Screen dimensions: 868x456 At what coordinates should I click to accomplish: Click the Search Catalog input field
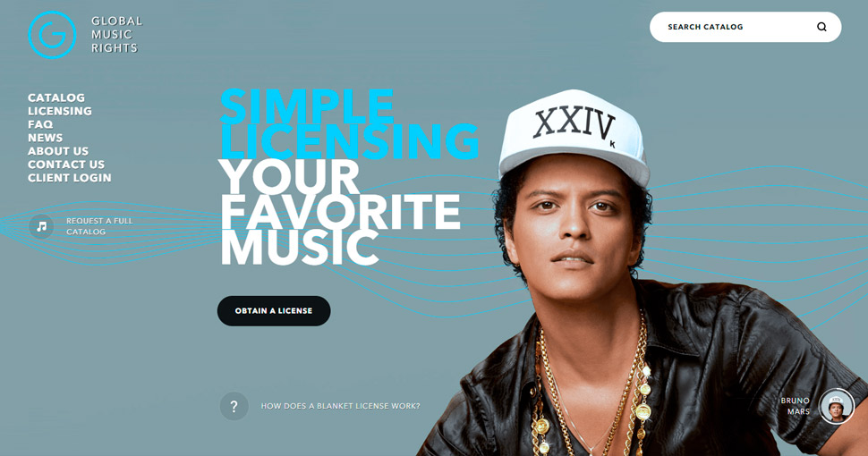pyautogui.click(x=745, y=27)
